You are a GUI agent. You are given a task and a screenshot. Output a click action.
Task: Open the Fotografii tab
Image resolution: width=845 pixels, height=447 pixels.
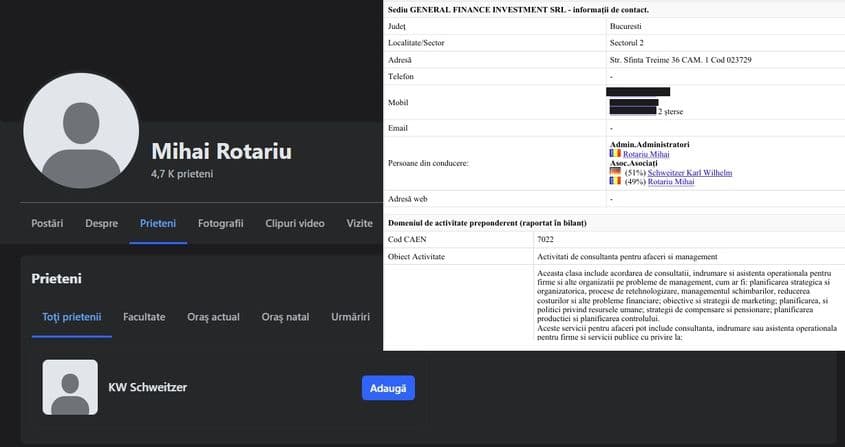(220, 223)
